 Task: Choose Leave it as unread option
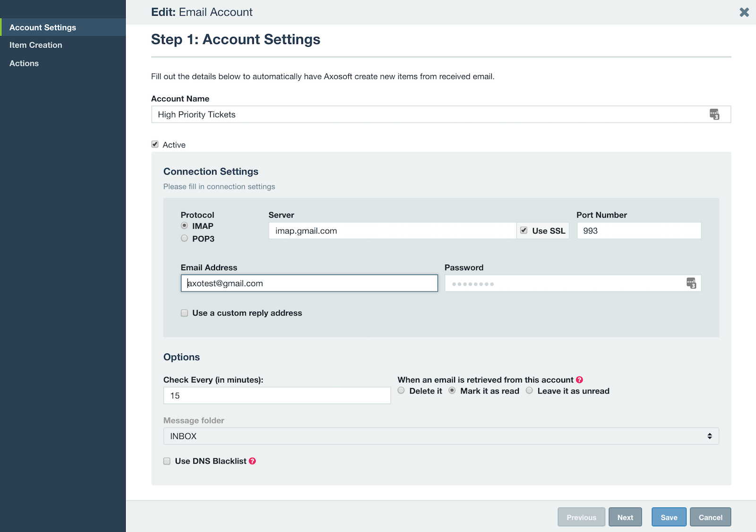(x=529, y=391)
